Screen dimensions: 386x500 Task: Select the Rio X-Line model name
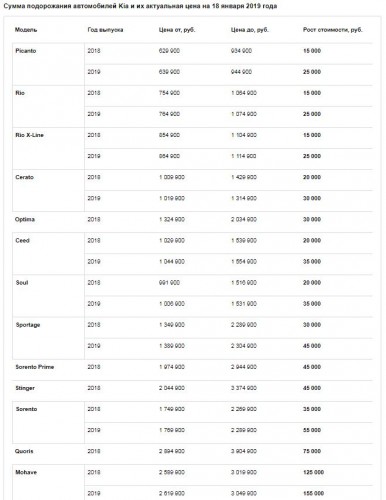[x=29, y=135]
